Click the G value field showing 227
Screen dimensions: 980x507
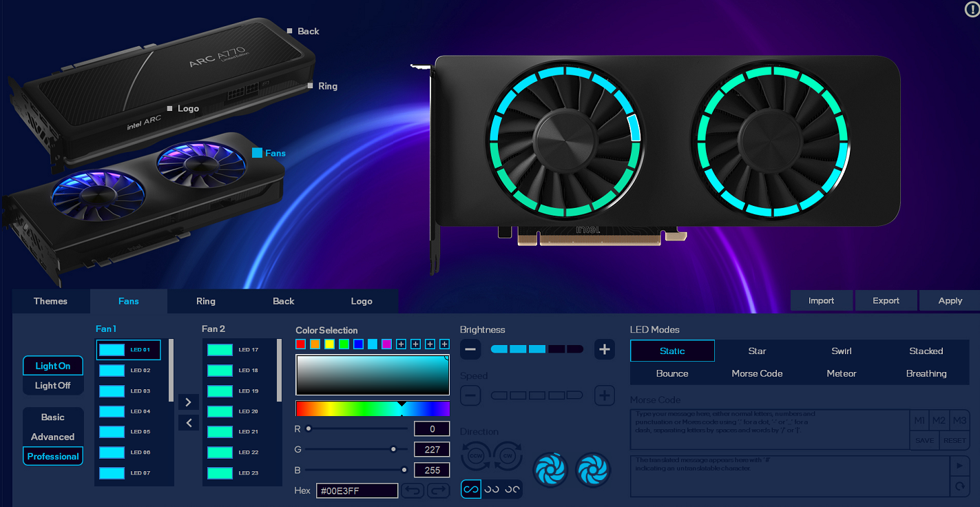click(432, 449)
